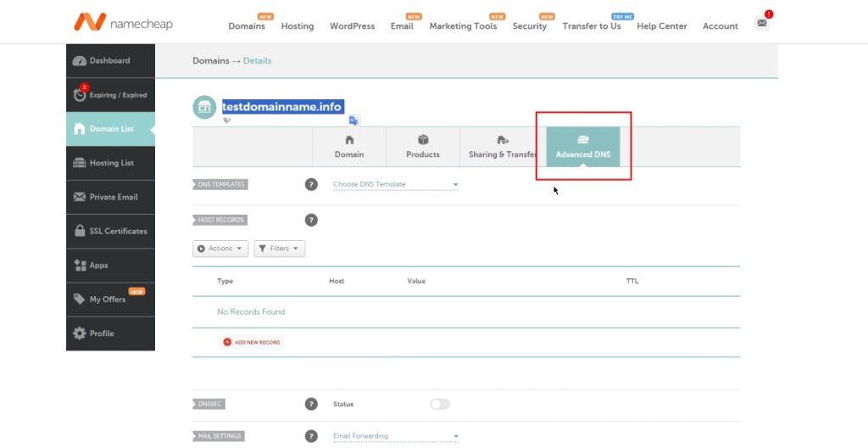Click the help icon for DNSSEC
868x448 pixels.
point(312,404)
